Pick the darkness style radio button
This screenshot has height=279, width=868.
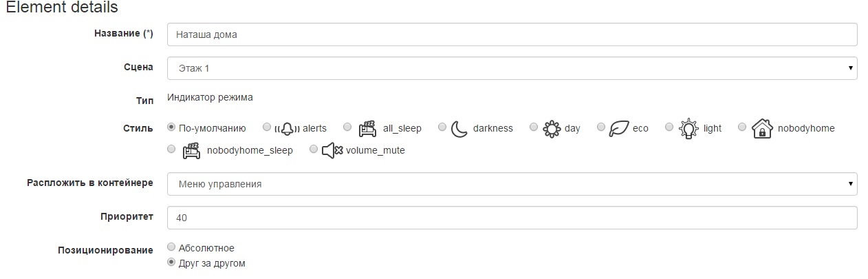click(442, 127)
